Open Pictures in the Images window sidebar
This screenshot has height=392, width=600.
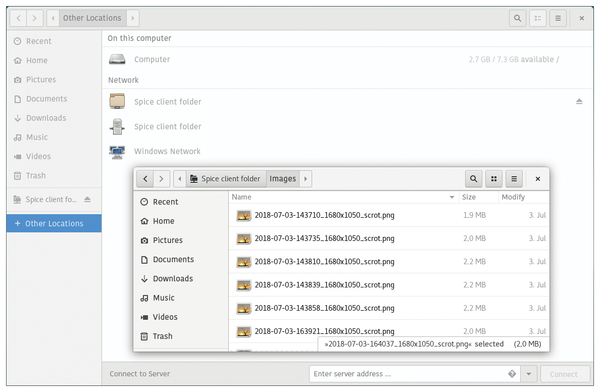(181, 240)
